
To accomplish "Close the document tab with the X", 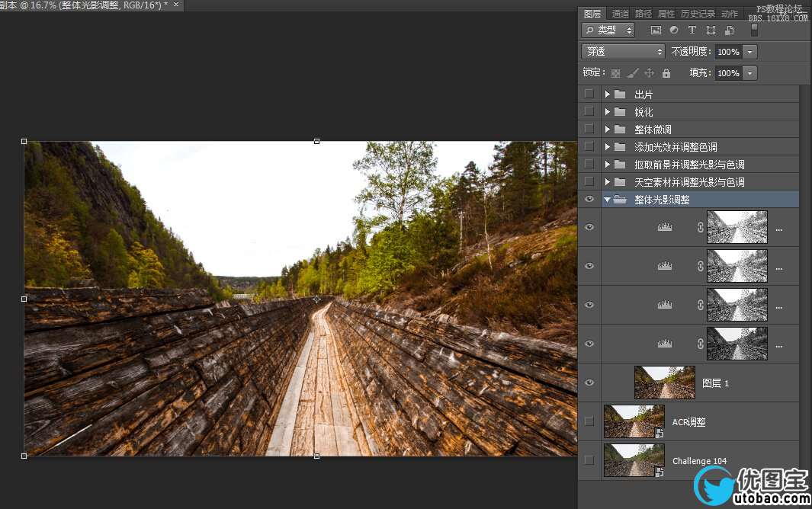I will (x=176, y=4).
